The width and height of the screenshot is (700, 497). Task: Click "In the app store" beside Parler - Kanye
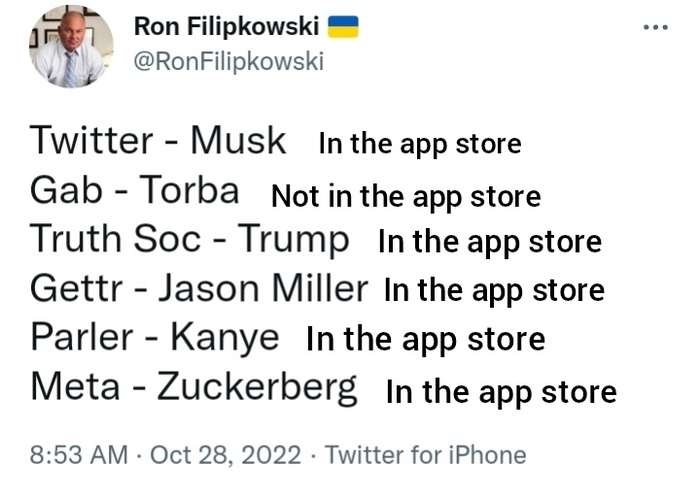[425, 340]
